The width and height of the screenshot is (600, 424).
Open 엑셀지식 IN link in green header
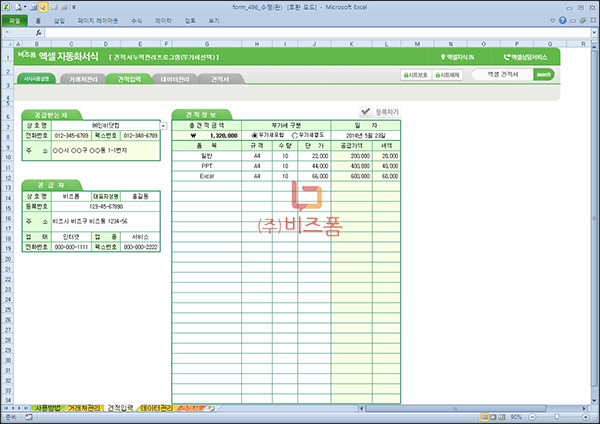[x=457, y=57]
